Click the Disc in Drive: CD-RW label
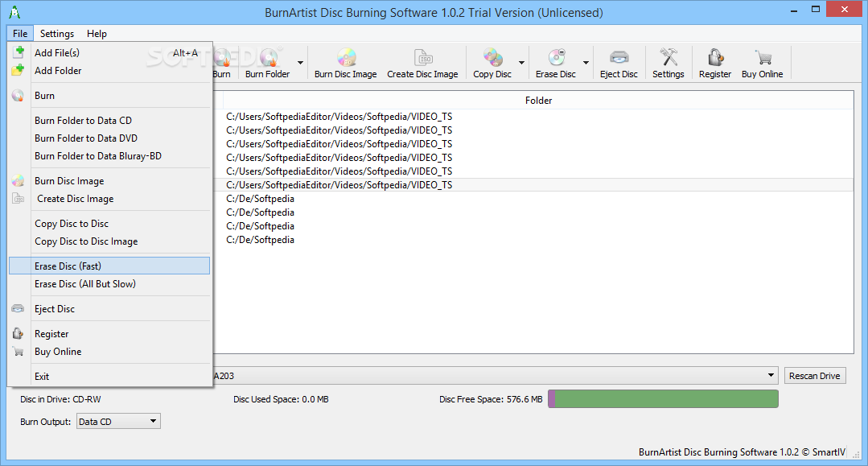868x466 pixels. point(60,399)
